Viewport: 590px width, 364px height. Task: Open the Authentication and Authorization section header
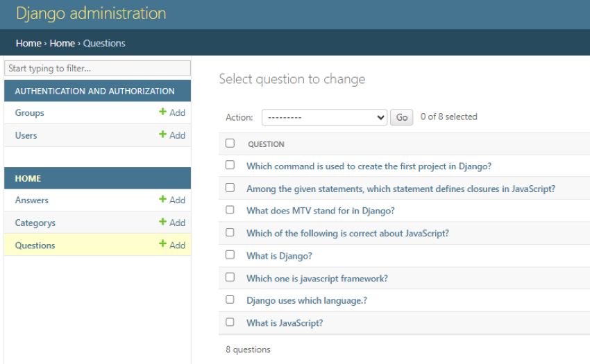[94, 91]
